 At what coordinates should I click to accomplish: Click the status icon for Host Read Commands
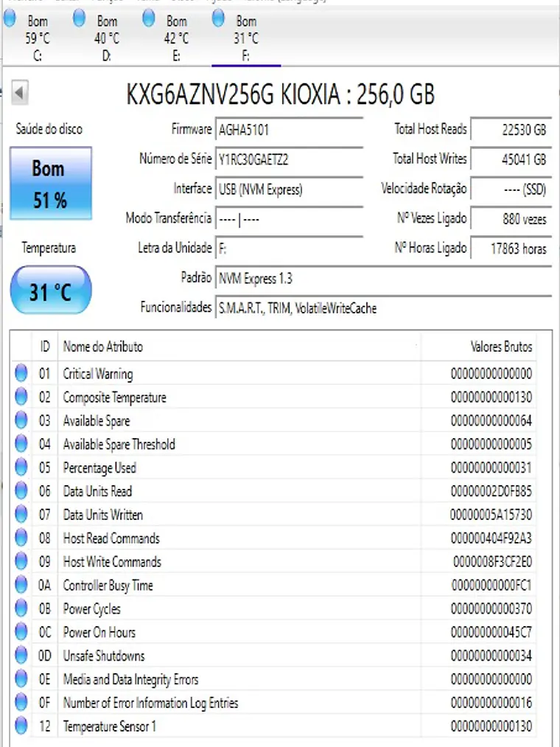point(21,538)
